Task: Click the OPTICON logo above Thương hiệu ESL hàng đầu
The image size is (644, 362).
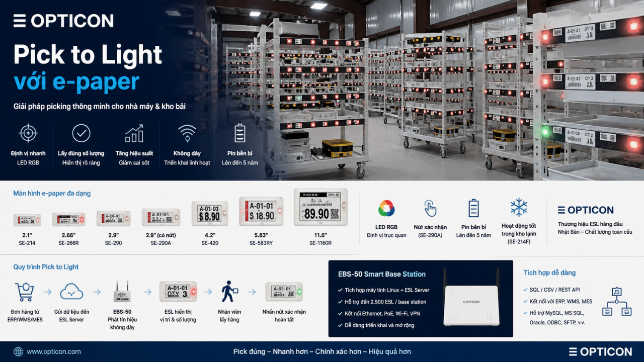Action: (586, 210)
